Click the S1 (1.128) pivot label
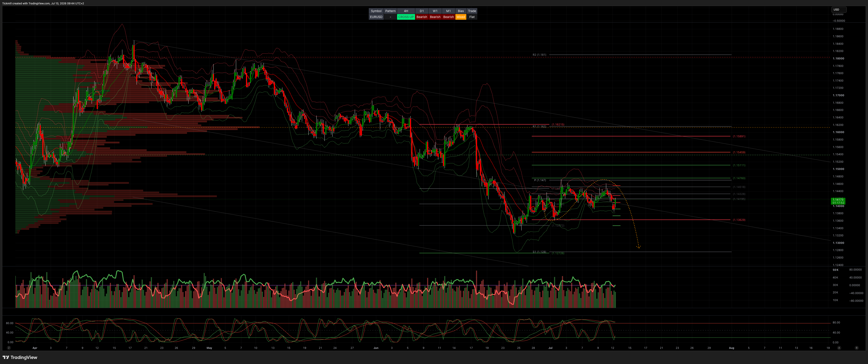The image size is (868, 364). tap(540, 252)
